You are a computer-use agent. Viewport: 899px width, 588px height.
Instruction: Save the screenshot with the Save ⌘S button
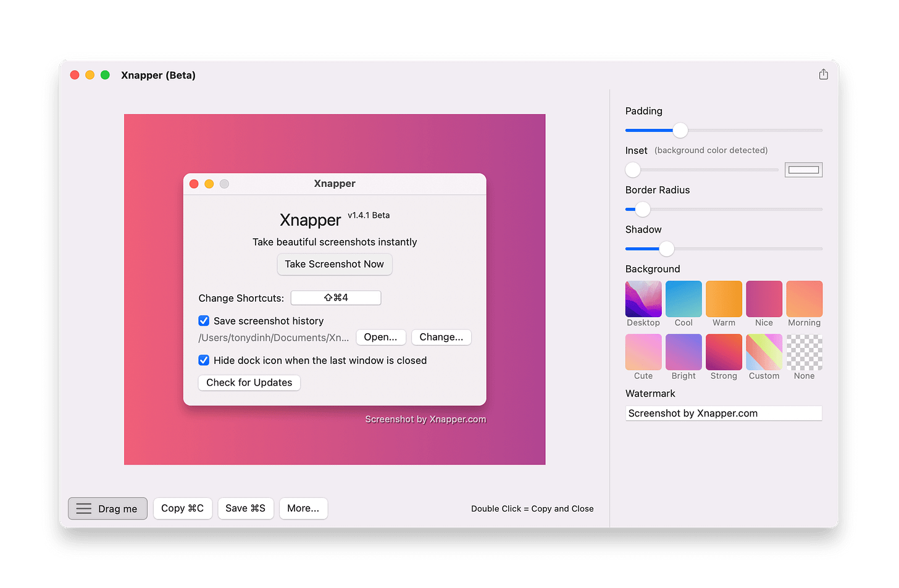tap(245, 508)
